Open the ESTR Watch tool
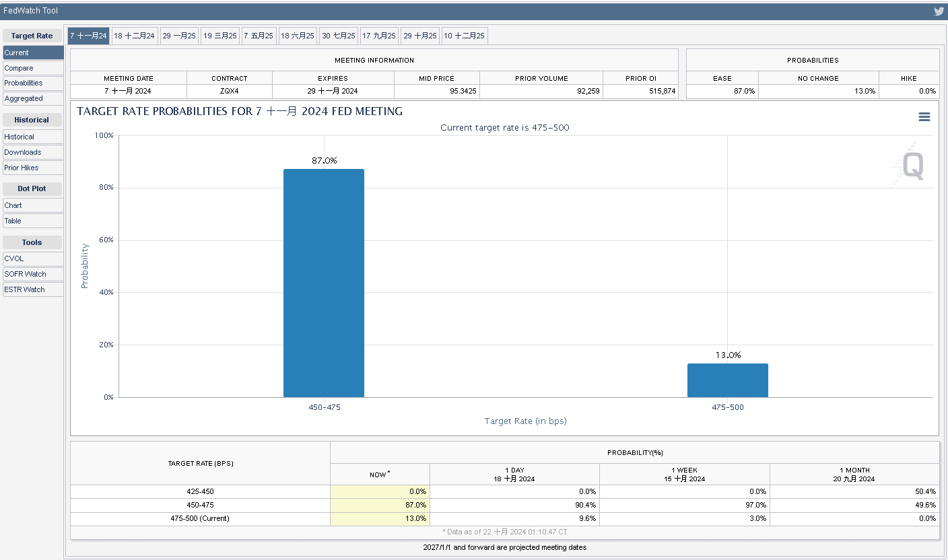The width and height of the screenshot is (948, 560). pyautogui.click(x=33, y=289)
